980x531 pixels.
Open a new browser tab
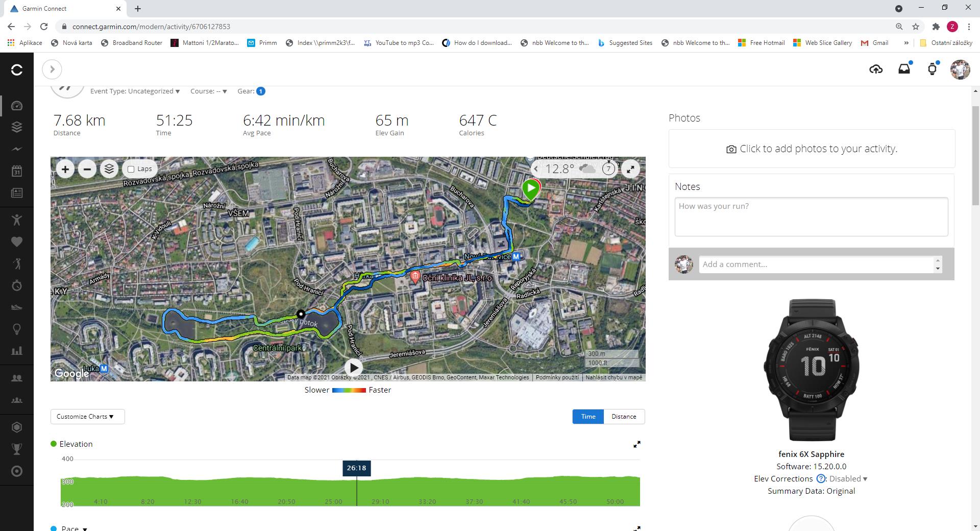click(138, 8)
